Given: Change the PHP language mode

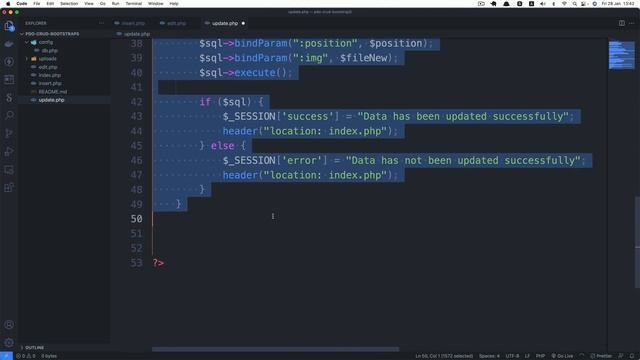Looking at the screenshot, I should 540,356.
